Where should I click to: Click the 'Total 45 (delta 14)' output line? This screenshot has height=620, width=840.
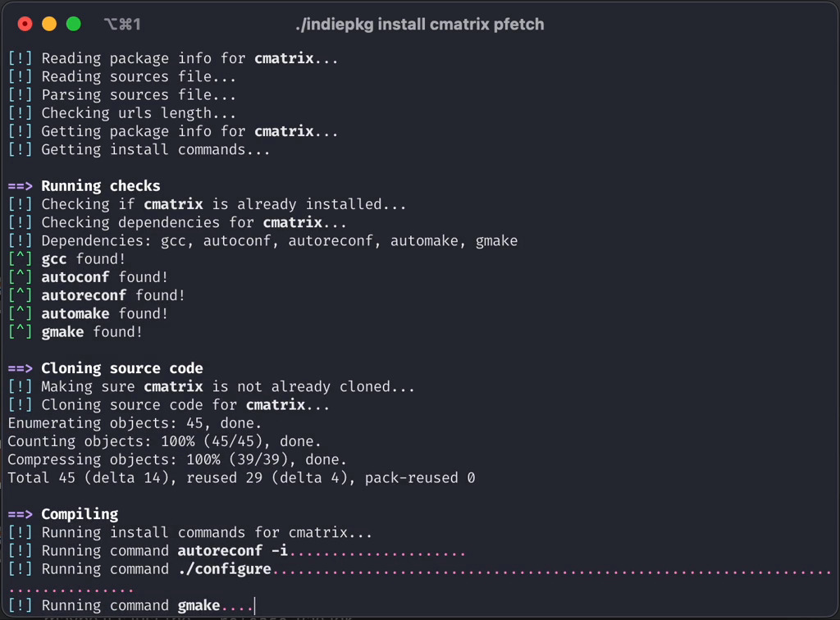point(241,478)
